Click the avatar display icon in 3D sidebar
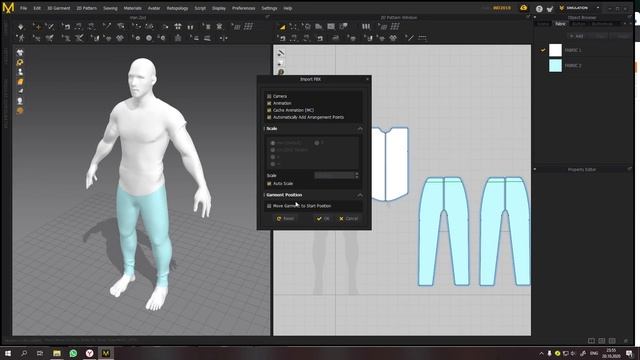Image resolution: width=640 pixels, height=360 pixels. click(20, 72)
